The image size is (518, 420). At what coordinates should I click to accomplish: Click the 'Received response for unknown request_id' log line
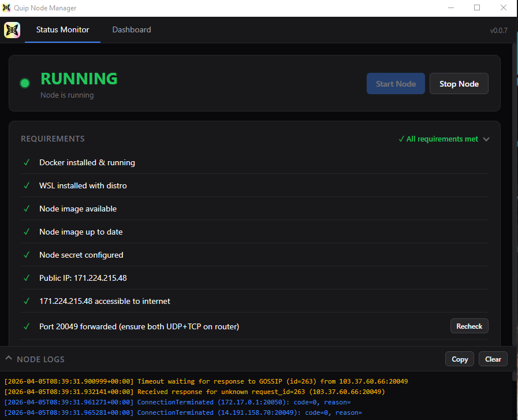195,392
